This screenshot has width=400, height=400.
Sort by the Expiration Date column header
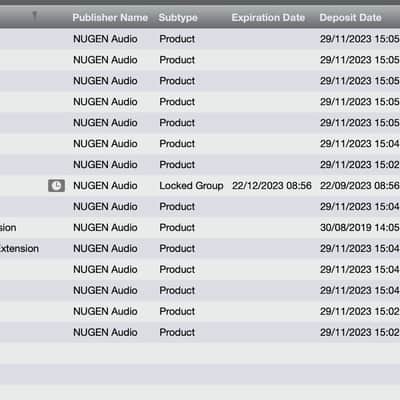268,18
